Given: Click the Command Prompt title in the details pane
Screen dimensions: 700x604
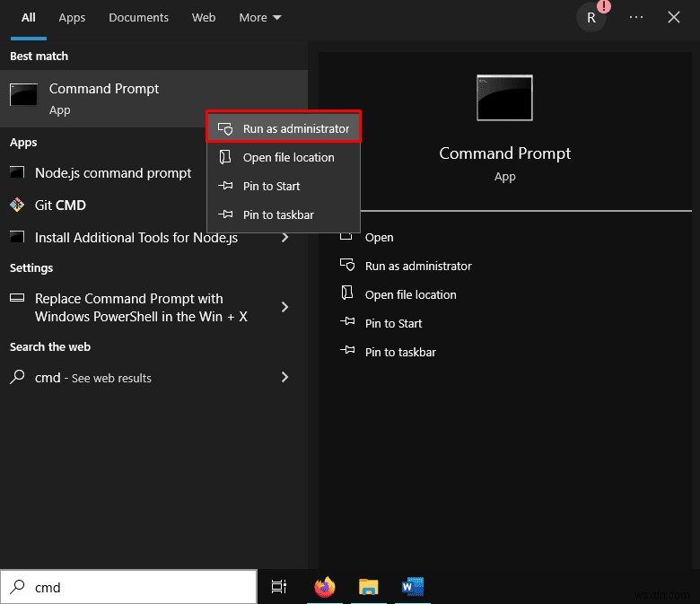Looking at the screenshot, I should tap(505, 153).
